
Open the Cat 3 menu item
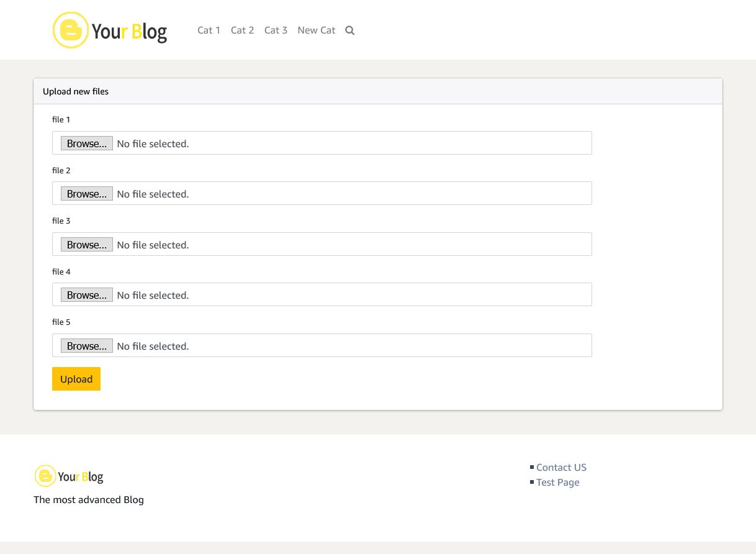pyautogui.click(x=276, y=30)
